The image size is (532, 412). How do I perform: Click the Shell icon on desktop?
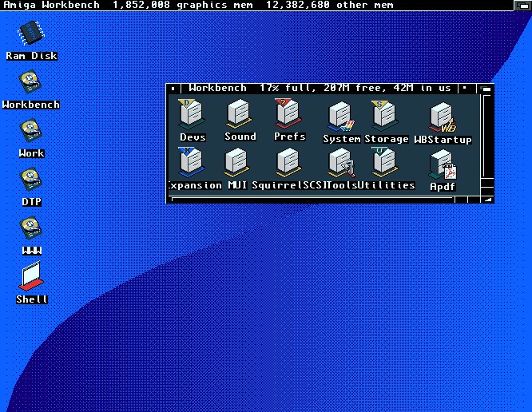[x=31, y=276]
